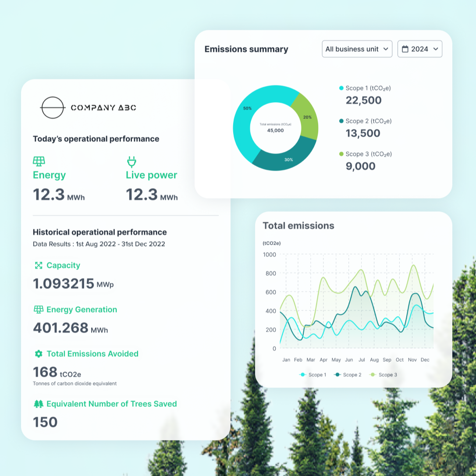Toggle Scope 2 series in chart legend
The height and width of the screenshot is (476, 476).
point(348,375)
